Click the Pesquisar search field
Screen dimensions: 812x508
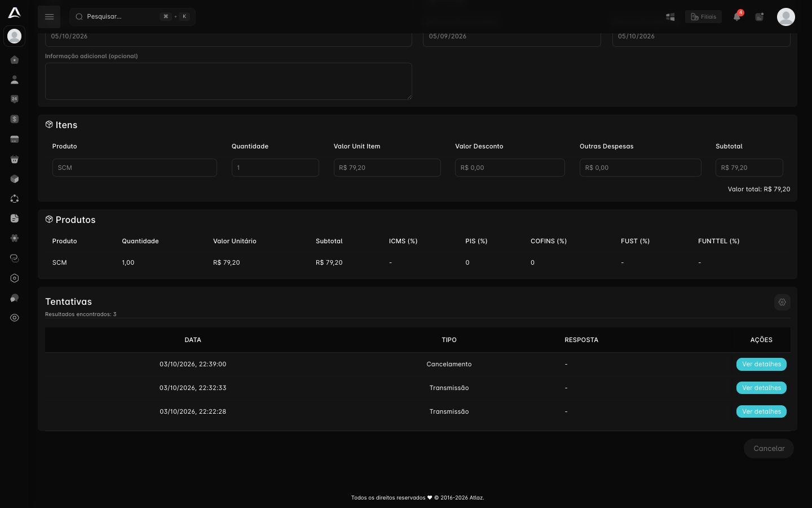point(133,17)
